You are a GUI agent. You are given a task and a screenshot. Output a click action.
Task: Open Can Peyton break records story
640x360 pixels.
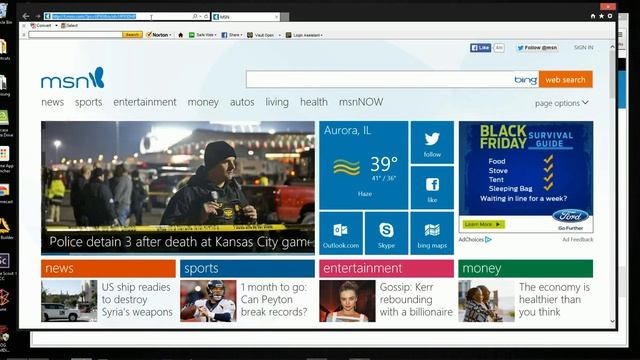pos(273,300)
